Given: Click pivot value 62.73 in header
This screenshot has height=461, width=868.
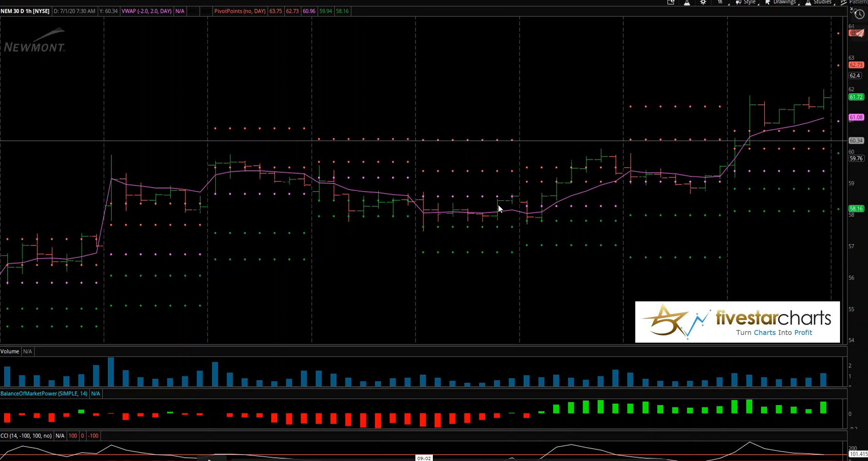Looking at the screenshot, I should (x=292, y=11).
